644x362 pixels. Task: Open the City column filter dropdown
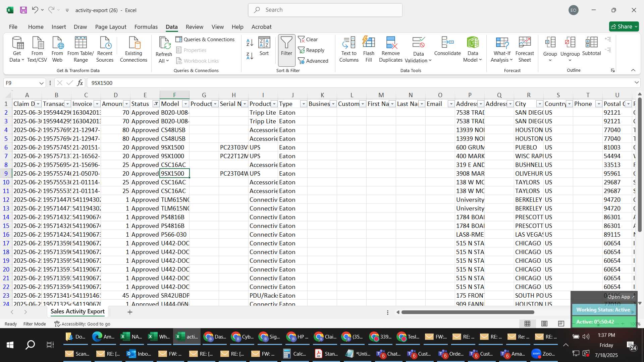540,104
